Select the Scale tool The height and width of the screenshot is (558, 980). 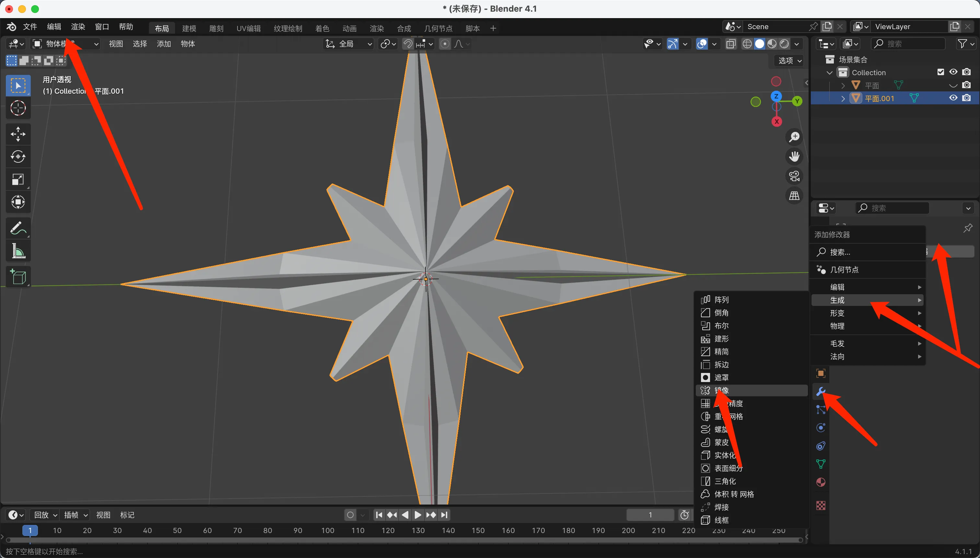18,179
